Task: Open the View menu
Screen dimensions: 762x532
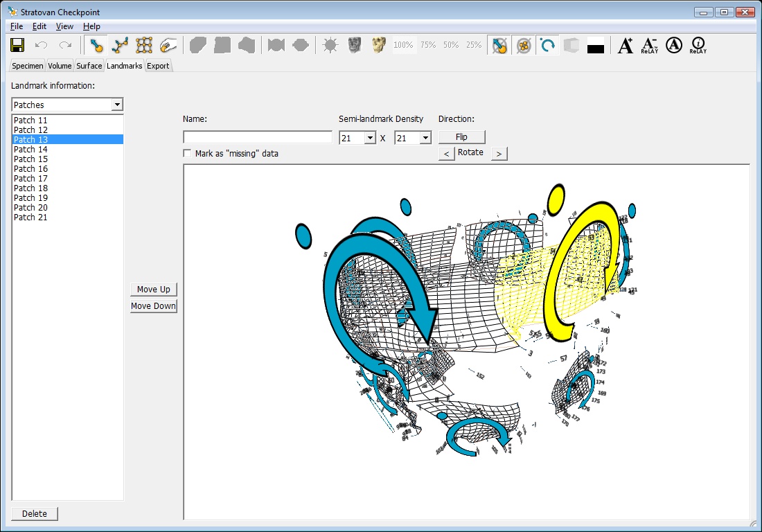Action: [x=64, y=26]
